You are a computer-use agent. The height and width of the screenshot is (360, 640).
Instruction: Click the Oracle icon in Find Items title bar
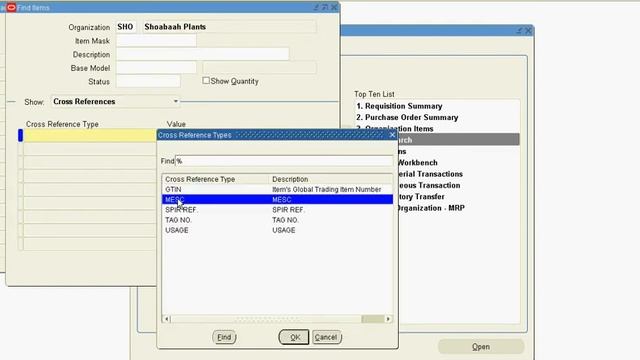11,7
